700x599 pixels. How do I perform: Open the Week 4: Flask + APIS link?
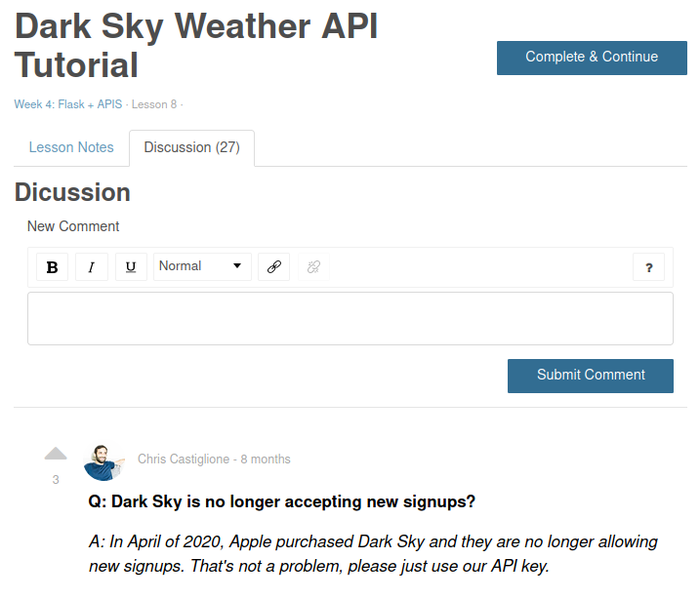click(x=68, y=104)
